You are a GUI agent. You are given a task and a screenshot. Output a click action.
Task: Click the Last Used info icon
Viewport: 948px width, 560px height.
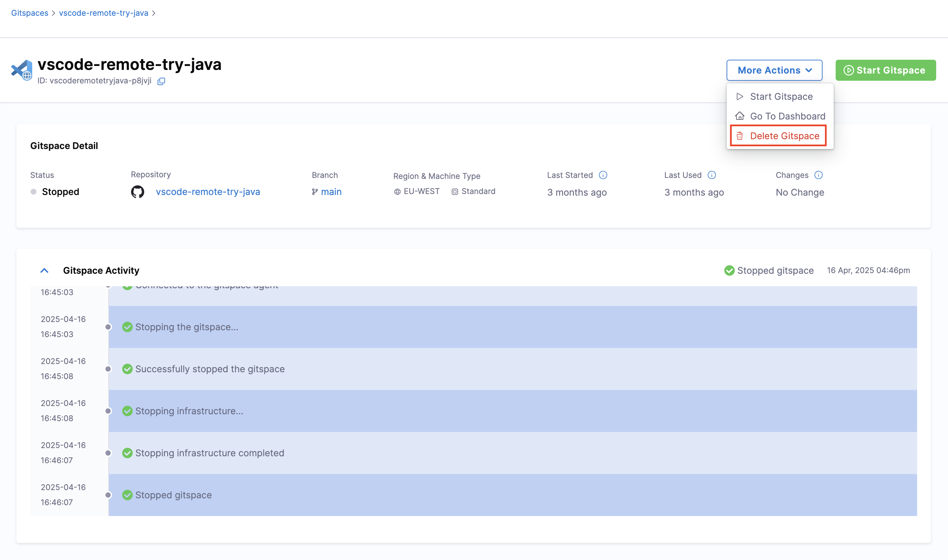click(712, 175)
